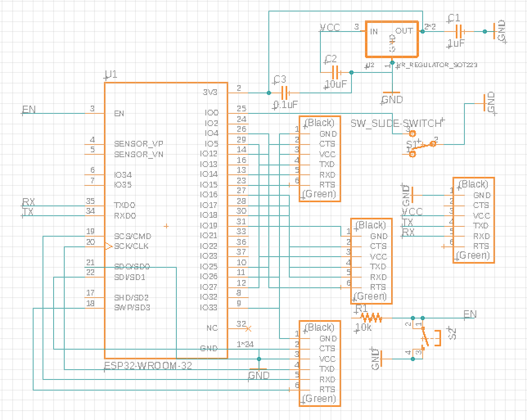The width and height of the screenshot is (527, 420).
Task: Click the NC pin name on U1
Action: click(x=212, y=328)
